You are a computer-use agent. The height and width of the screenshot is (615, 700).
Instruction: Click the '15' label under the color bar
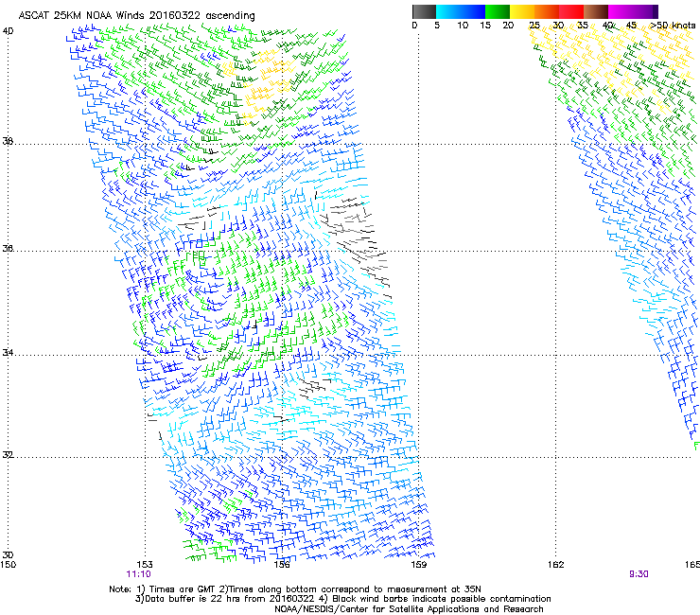click(485, 26)
